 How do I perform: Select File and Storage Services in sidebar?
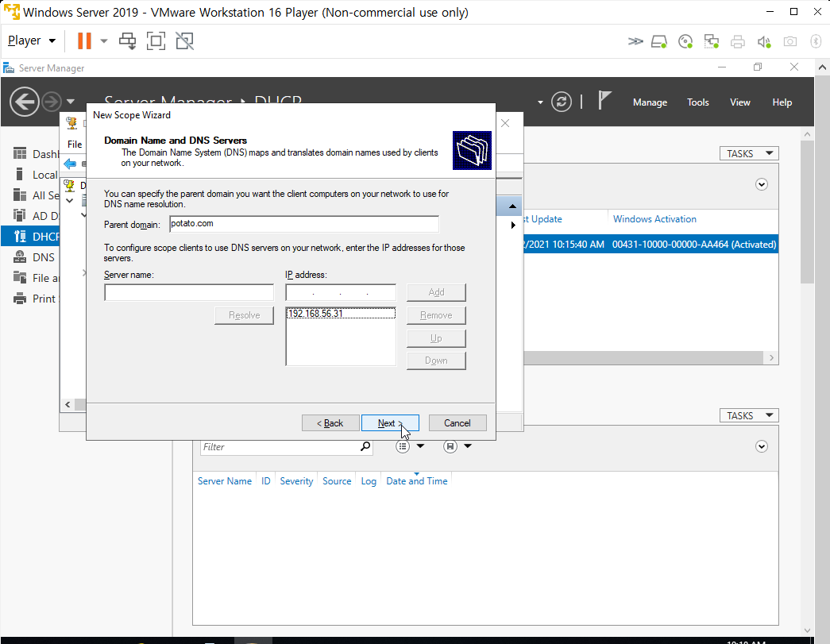[x=35, y=278]
